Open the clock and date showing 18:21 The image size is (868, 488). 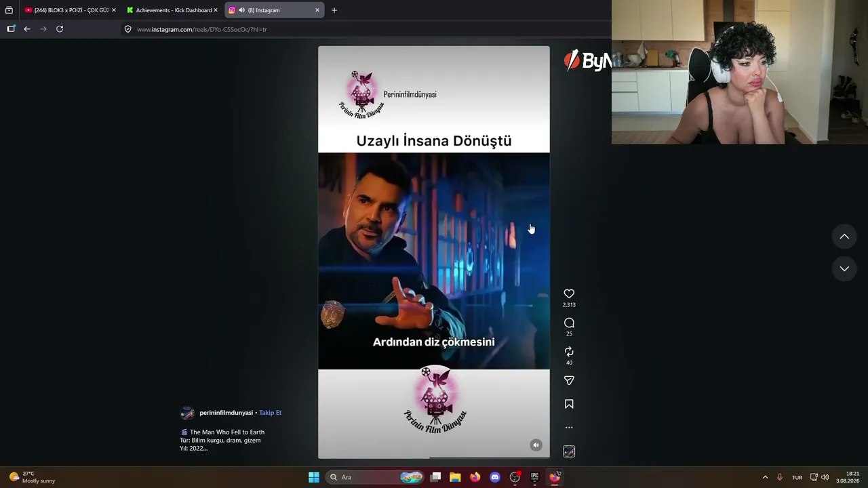coord(848,477)
